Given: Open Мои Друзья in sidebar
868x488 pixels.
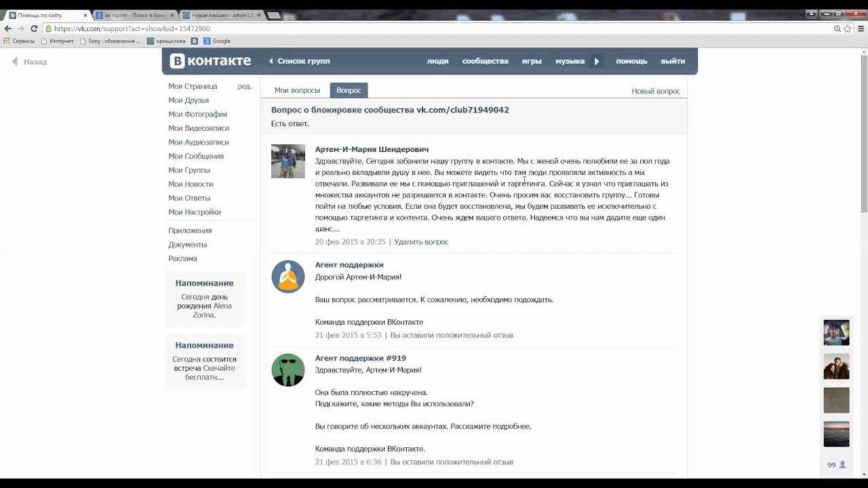Looking at the screenshot, I should click(x=189, y=100).
